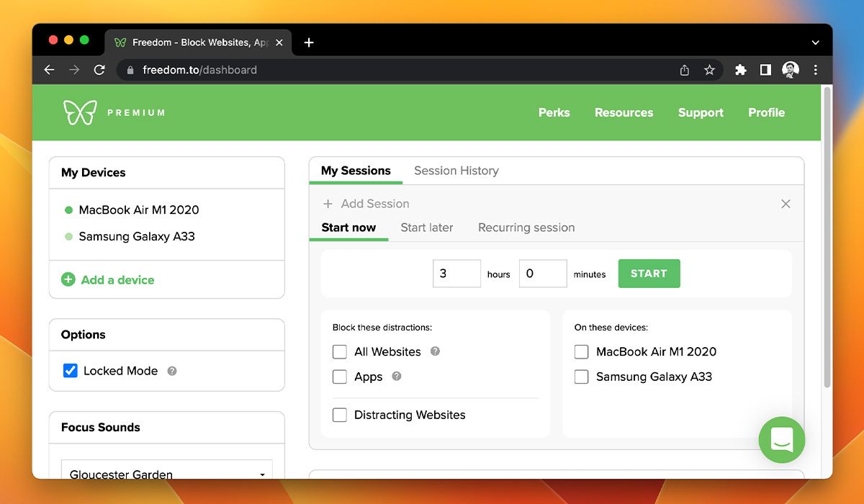Image resolution: width=864 pixels, height=504 pixels.
Task: Reload the Freedom dashboard page
Action: pos(99,70)
